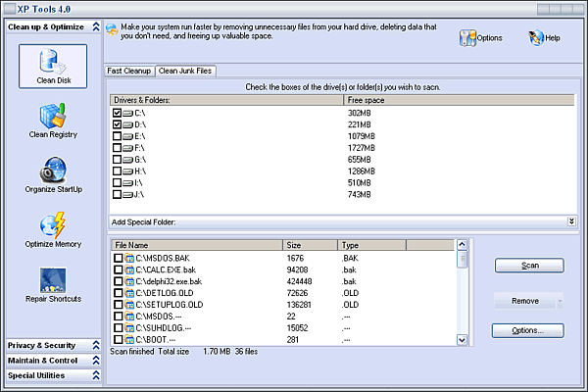Open the Clean Disk tool
Screen dimensions: 588x392
tap(53, 67)
